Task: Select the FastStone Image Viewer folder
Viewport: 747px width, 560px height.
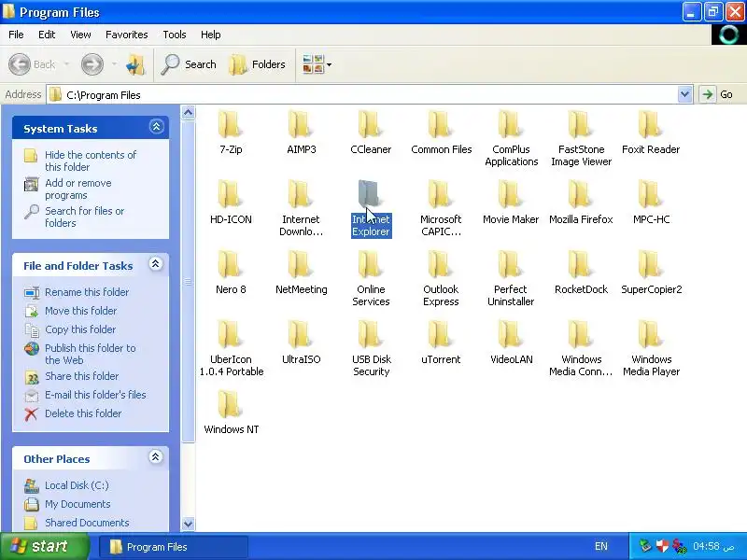Action: (581, 138)
